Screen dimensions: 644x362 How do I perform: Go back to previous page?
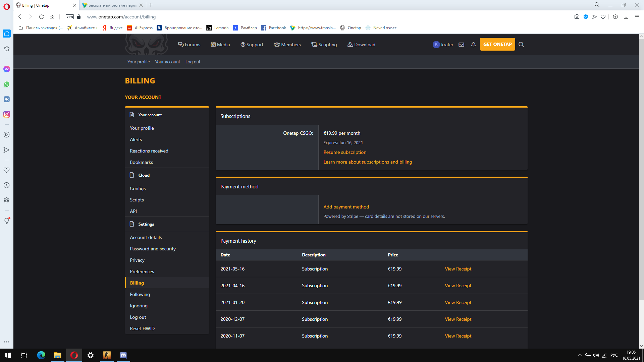coord(20,17)
